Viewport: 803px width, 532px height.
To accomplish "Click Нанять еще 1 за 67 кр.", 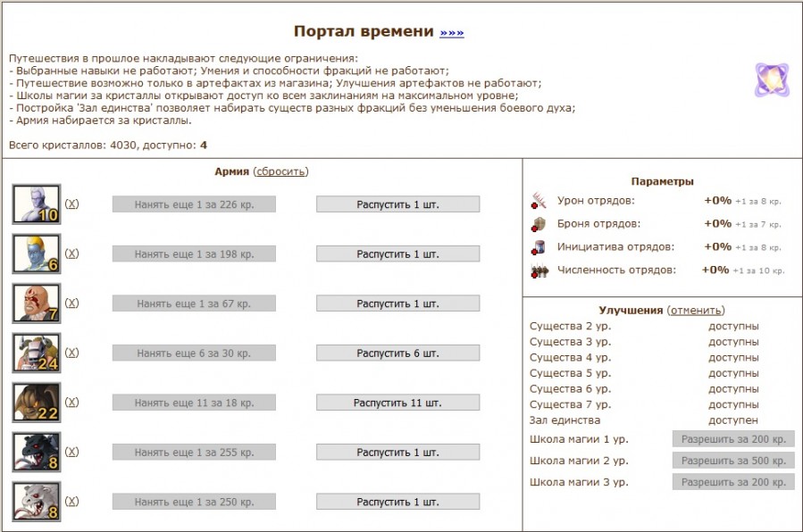I will pos(194,303).
